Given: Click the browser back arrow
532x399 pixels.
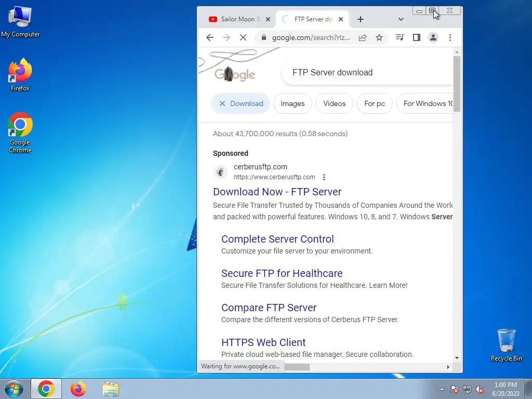Looking at the screenshot, I should (x=210, y=37).
